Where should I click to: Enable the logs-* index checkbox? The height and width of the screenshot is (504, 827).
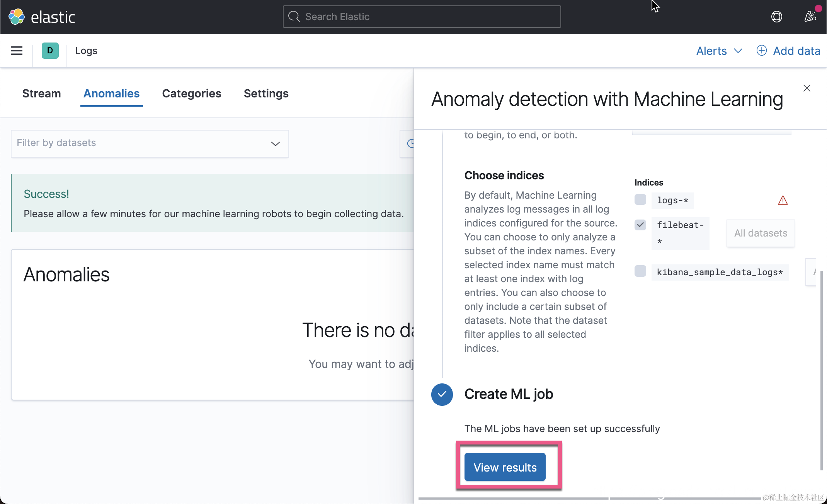point(640,200)
